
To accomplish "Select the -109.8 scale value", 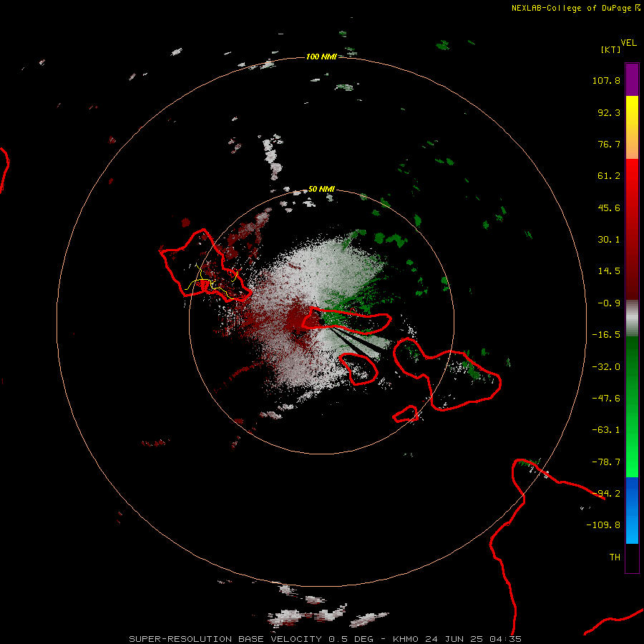I will click(x=603, y=525).
